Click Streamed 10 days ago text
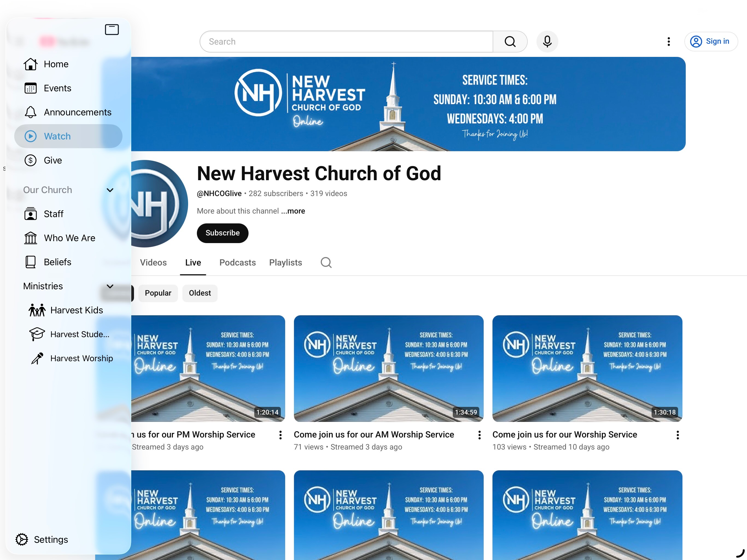Image resolution: width=747 pixels, height=560 pixels. coord(571,447)
